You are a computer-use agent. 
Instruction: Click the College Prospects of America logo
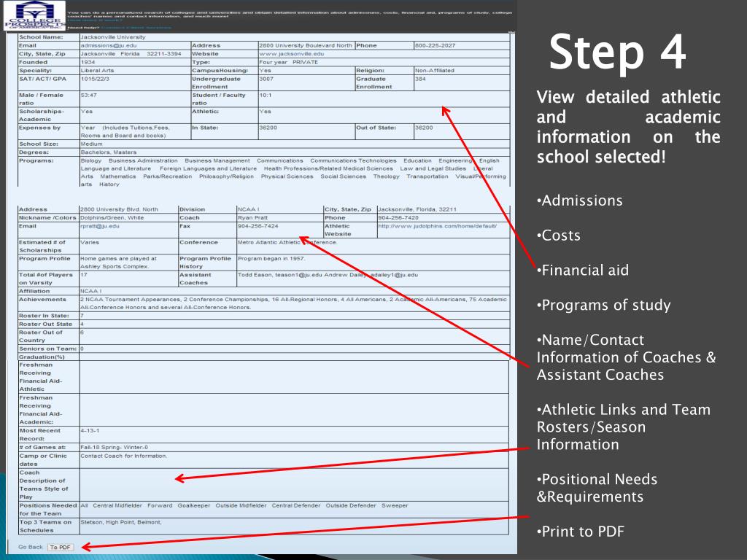coord(34,15)
